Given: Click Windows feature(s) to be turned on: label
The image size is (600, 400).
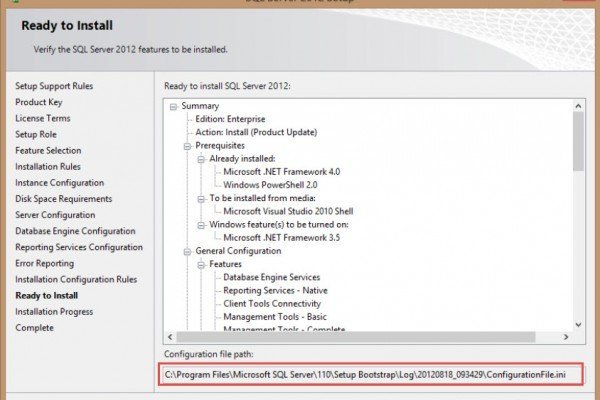Looking at the screenshot, I should pyautogui.click(x=279, y=224).
